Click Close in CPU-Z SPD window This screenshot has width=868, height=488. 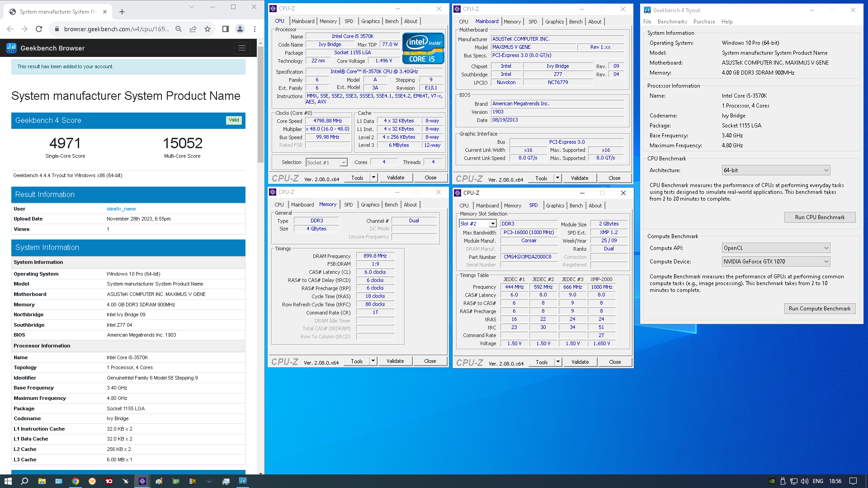(615, 362)
